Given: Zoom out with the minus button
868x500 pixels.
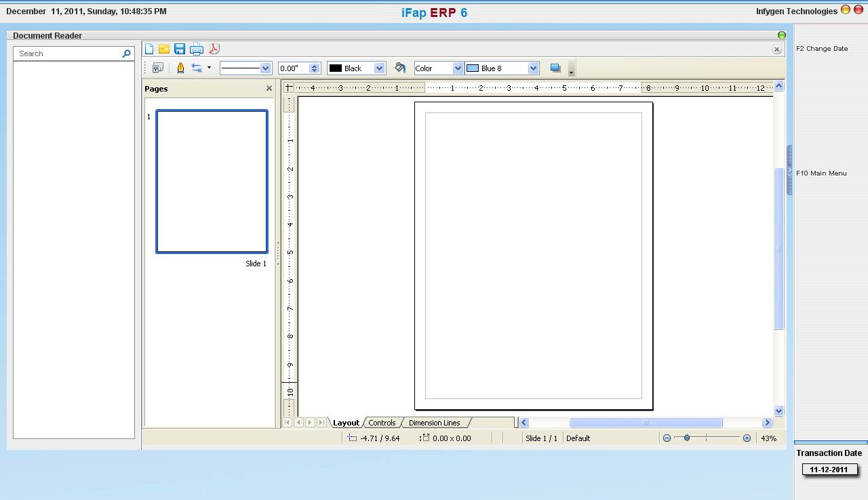Looking at the screenshot, I should pyautogui.click(x=667, y=438).
